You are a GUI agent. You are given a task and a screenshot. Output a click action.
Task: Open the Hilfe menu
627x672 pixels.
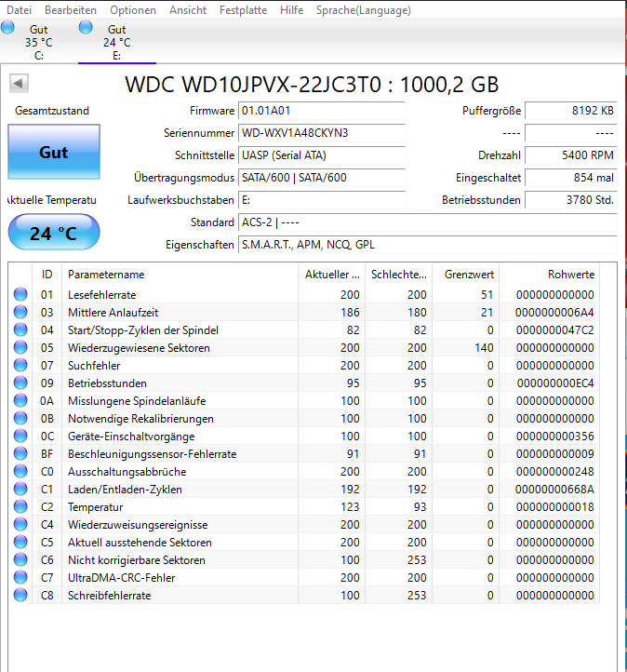(292, 10)
